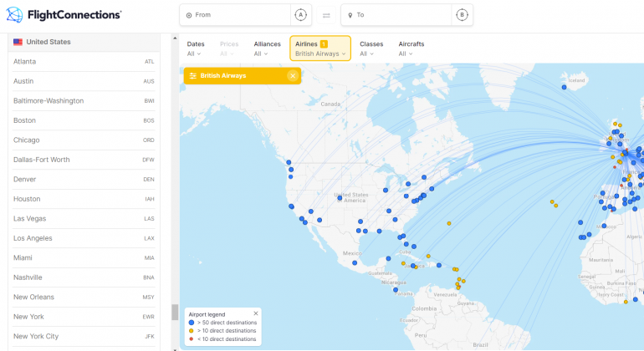Open the Classes filter dropdown
The width and height of the screenshot is (644, 351).
coord(371,48)
